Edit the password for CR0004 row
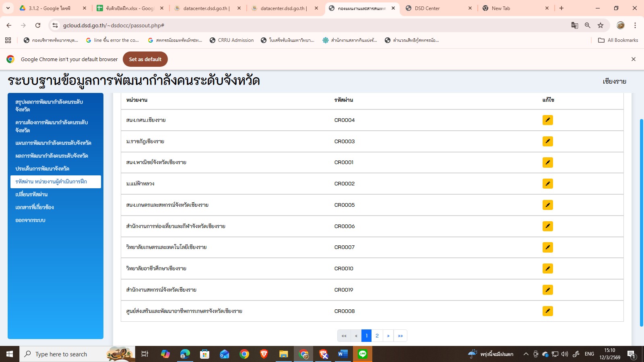Screen dimensions: 644x362 coord(547,120)
